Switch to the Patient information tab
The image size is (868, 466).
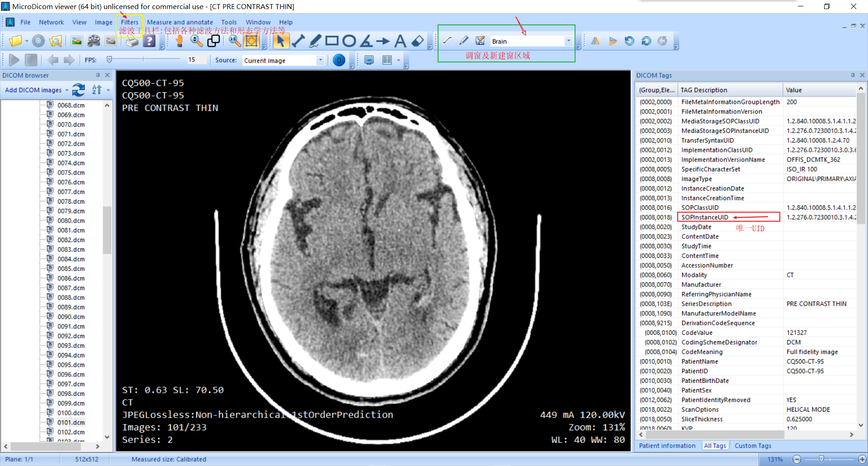coord(667,446)
